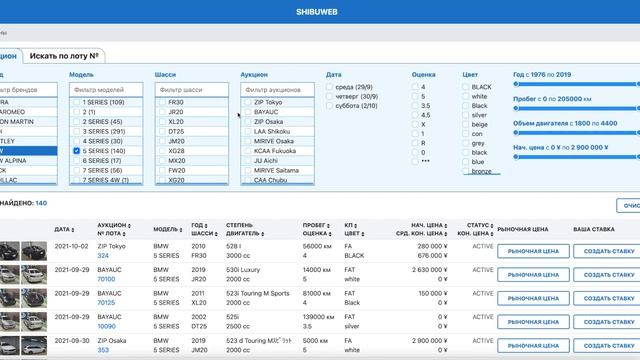Create a bid for lot 70125
Image resolution: width=640 pixels, height=360 pixels.
pos(607,298)
